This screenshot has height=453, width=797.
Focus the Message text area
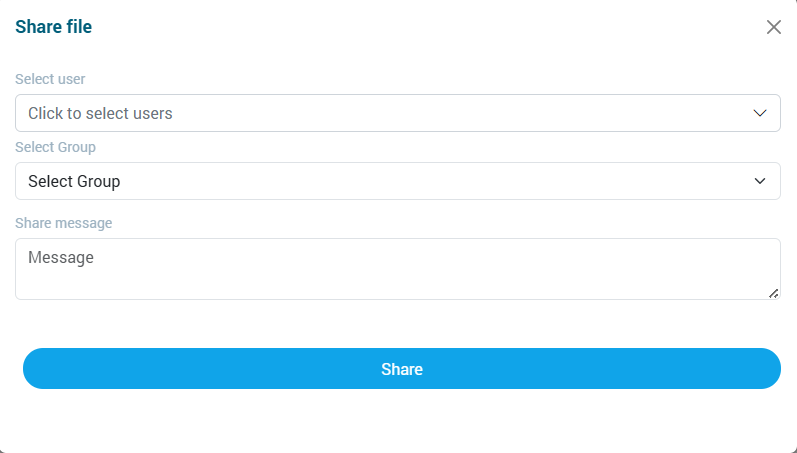tap(396, 268)
